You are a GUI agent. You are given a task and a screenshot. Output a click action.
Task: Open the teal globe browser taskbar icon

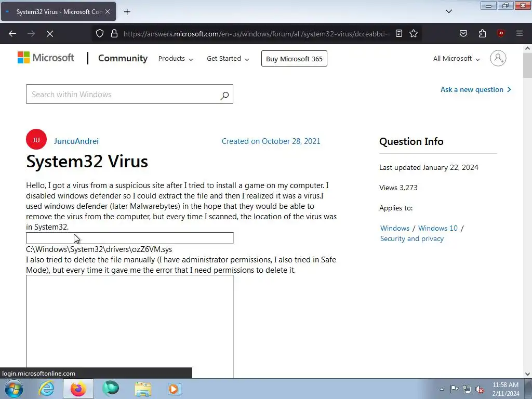click(x=111, y=389)
